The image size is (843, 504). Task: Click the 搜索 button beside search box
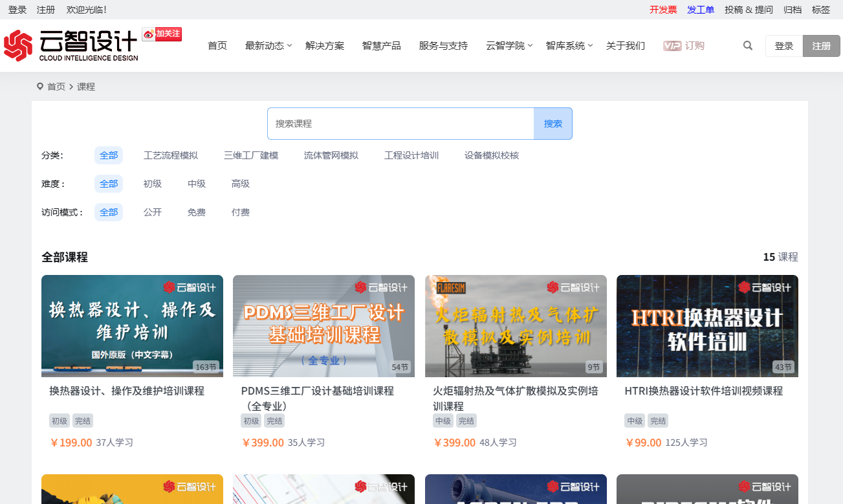click(553, 124)
